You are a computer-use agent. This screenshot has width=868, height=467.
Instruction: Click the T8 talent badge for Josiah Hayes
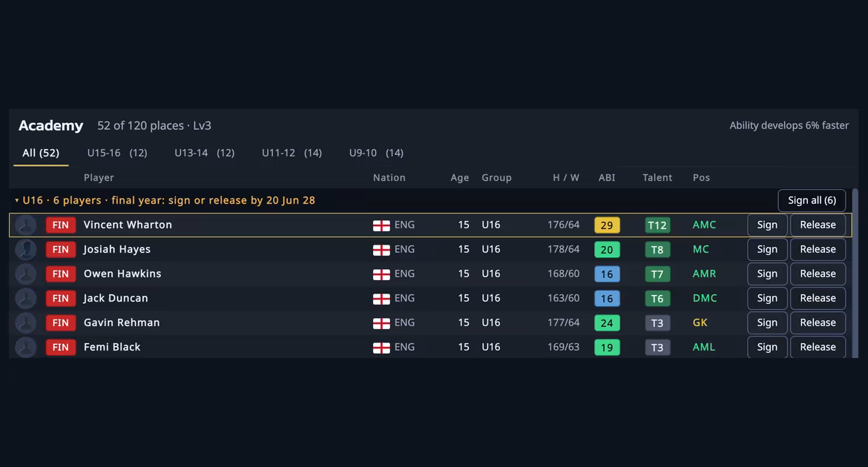657,250
